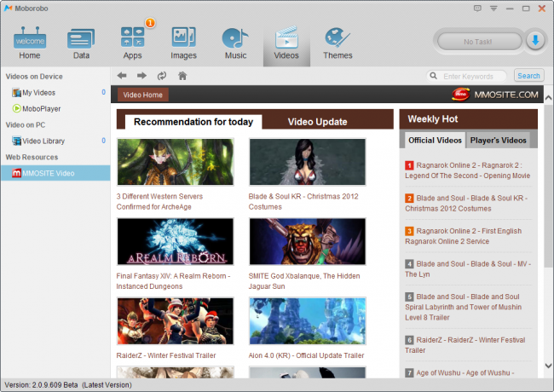This screenshot has height=392, width=554.
Task: Click the magnifier search icon
Action: (434, 76)
